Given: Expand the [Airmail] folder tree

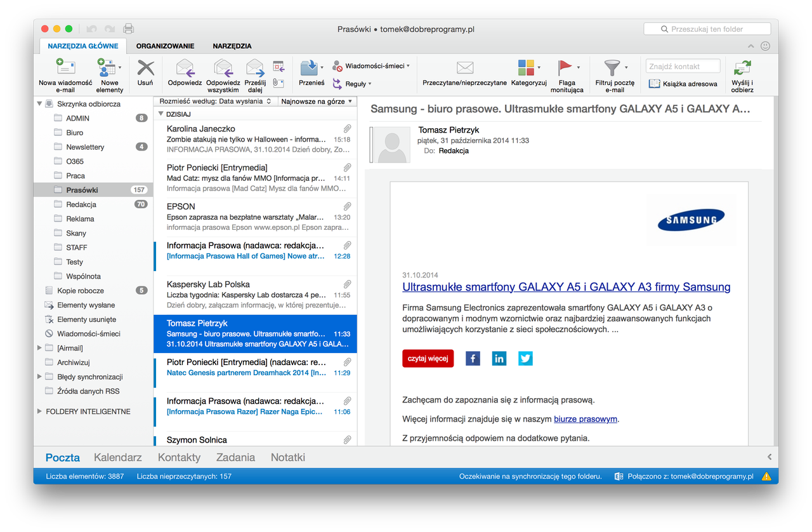Looking at the screenshot, I should pos(39,348).
